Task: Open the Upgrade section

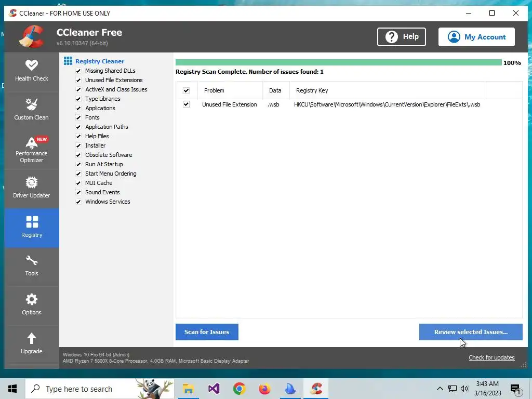Action: pyautogui.click(x=32, y=344)
